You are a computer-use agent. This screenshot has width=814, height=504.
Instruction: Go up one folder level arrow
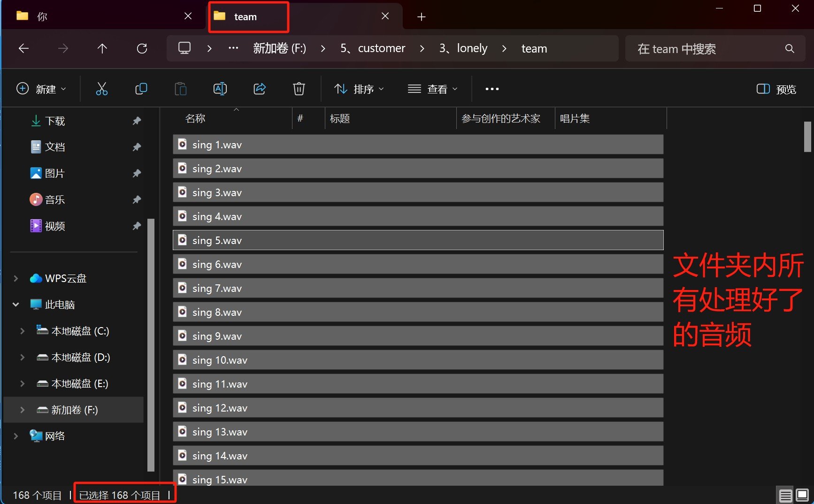click(102, 48)
